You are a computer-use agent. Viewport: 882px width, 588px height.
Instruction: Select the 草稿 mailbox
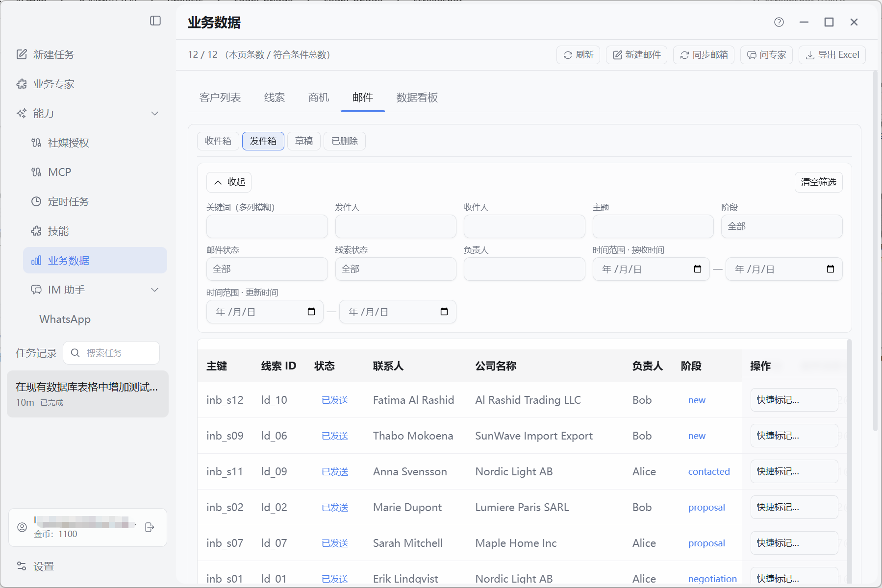[x=304, y=141]
